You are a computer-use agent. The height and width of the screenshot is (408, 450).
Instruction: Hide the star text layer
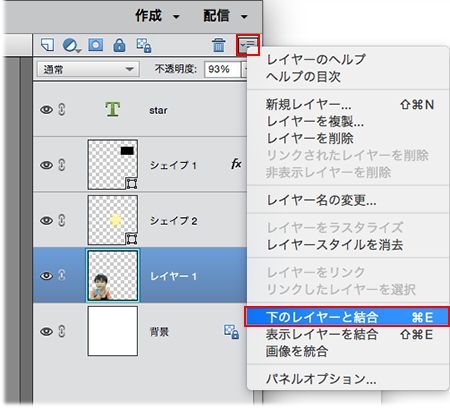pyautogui.click(x=46, y=110)
